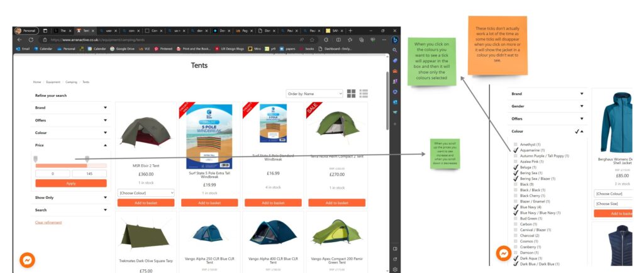Click the orange Apply price button
Viewport: 644px width, 273px height.
71,184
